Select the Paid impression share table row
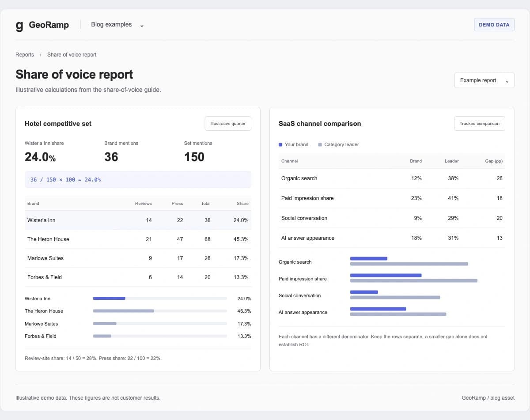The height and width of the screenshot is (420, 530). click(x=392, y=198)
